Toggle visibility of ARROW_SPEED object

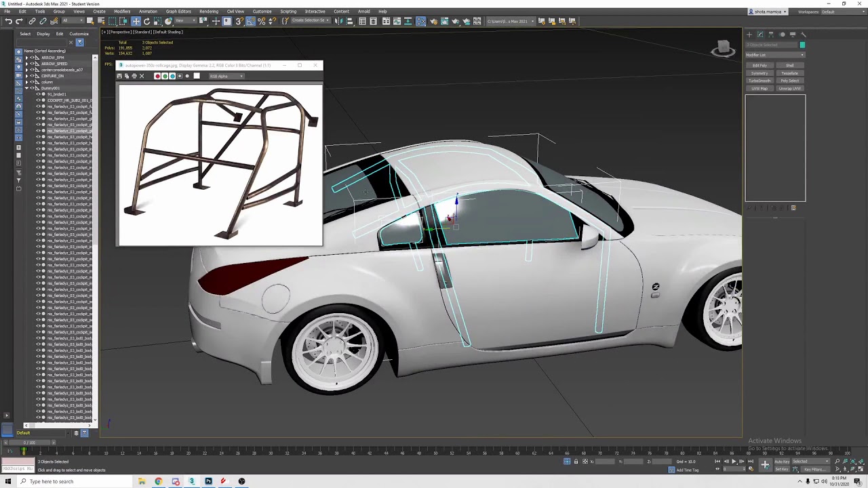pos(32,64)
